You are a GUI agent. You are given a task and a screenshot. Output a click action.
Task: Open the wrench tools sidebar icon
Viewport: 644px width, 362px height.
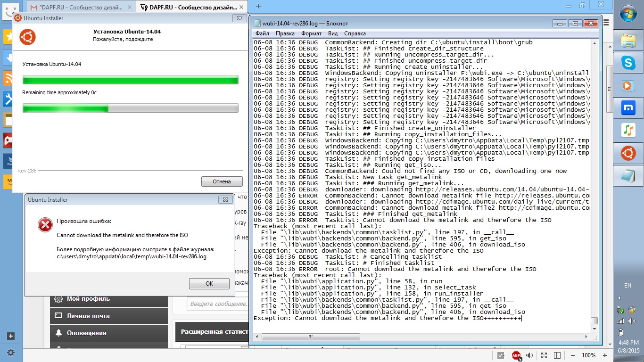coord(8,99)
